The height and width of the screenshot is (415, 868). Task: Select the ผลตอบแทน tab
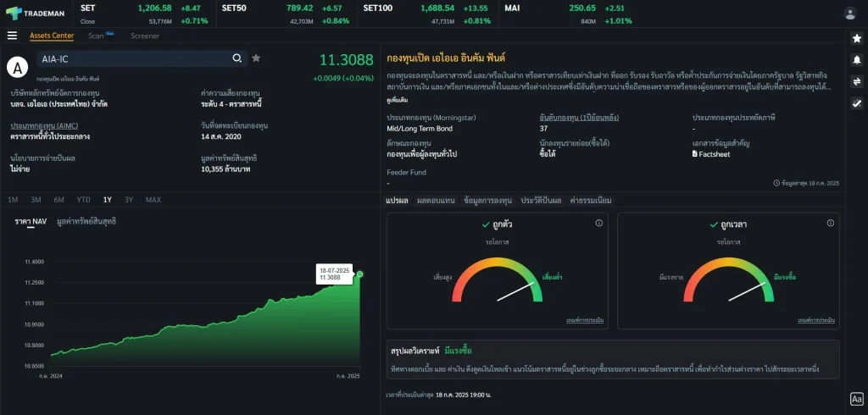tap(436, 201)
